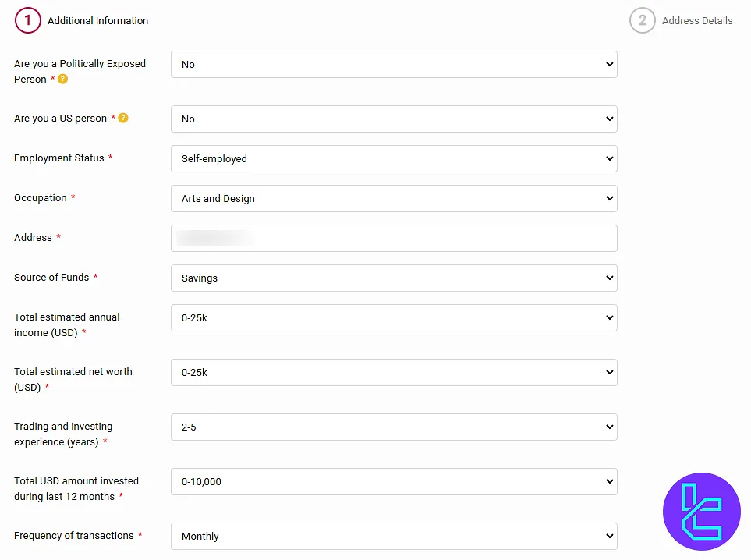Open the Frequency of transactions dropdown
The image size is (751, 560).
pos(394,536)
